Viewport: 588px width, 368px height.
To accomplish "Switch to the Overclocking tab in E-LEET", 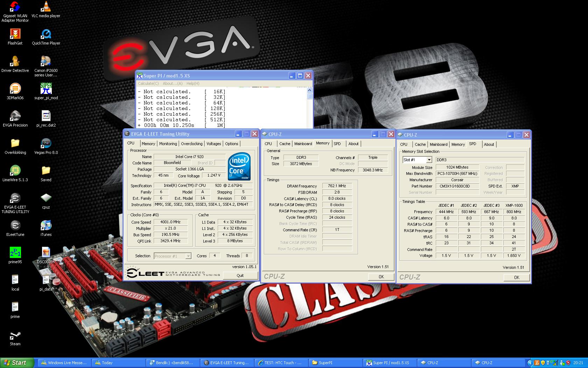I will pyautogui.click(x=191, y=144).
